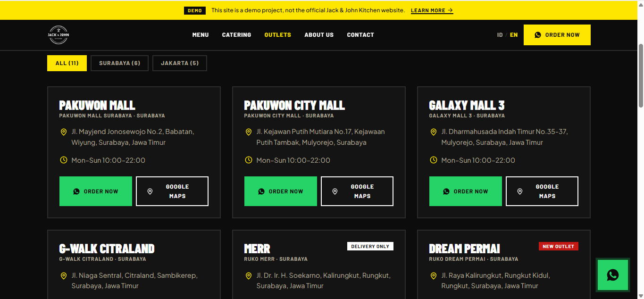Click 'Mon–Sun 10:00–22:00' in Galaxy Mall 3 card
Screen dimensions: 644x299
pyautogui.click(x=478, y=160)
